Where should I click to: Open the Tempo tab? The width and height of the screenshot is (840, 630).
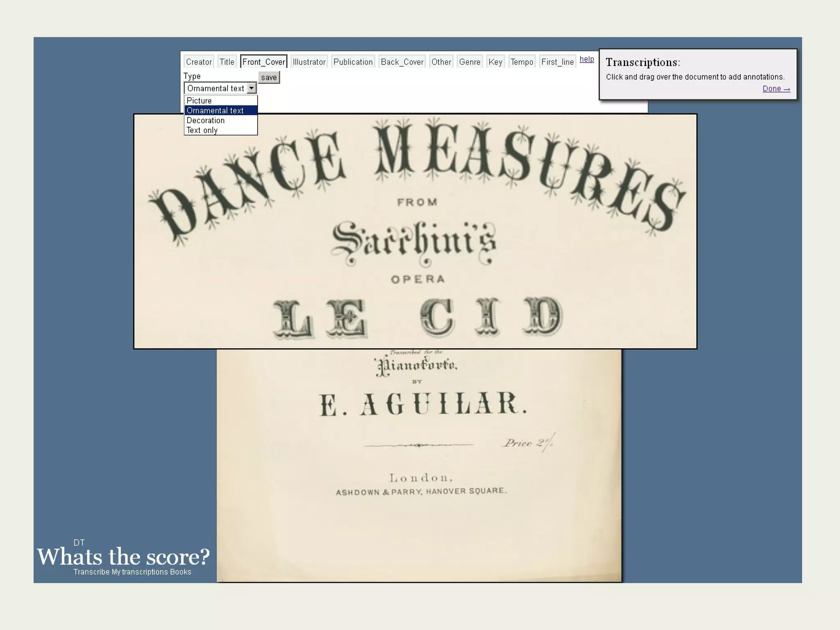(522, 62)
